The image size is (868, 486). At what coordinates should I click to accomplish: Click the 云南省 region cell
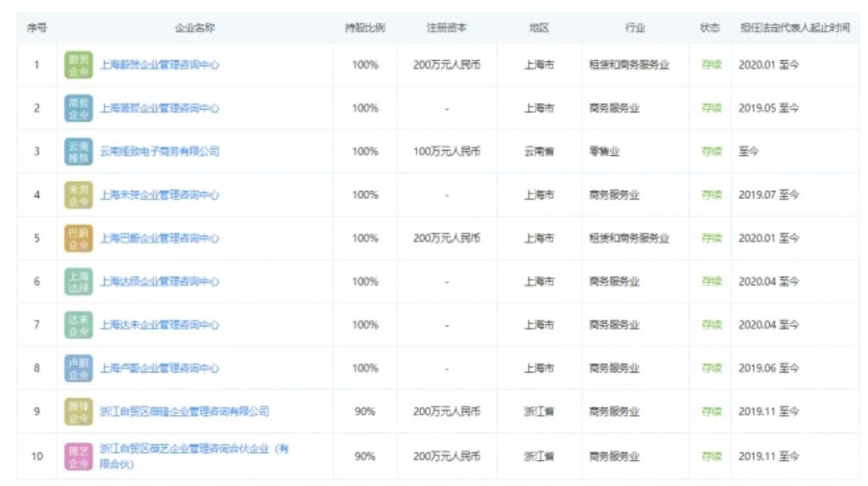pos(539,151)
